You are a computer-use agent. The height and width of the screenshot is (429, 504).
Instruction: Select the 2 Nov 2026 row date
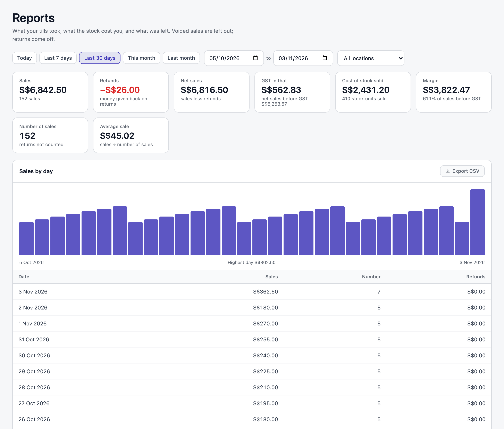[33, 308]
